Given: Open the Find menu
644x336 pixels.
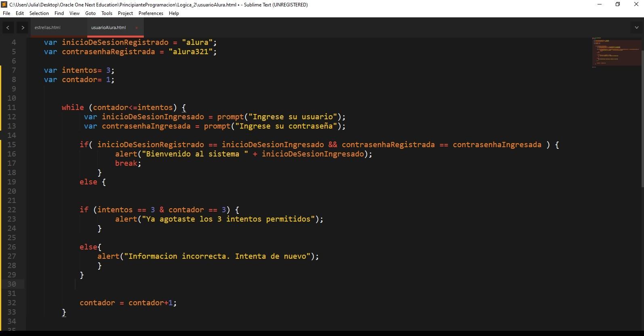Looking at the screenshot, I should pos(59,13).
